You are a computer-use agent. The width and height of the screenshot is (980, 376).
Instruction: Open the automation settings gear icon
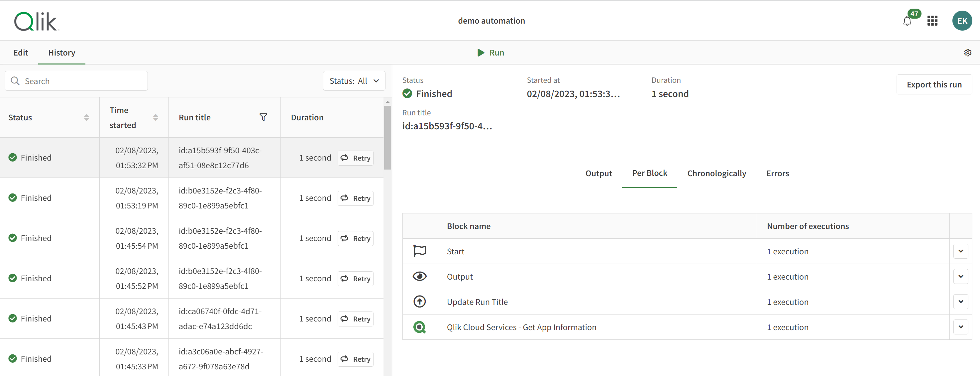click(967, 53)
